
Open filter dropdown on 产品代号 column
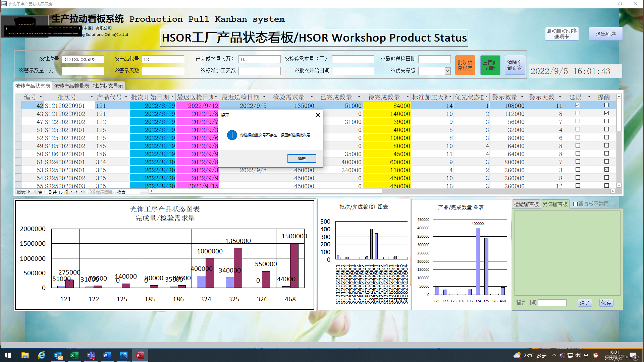click(126, 97)
